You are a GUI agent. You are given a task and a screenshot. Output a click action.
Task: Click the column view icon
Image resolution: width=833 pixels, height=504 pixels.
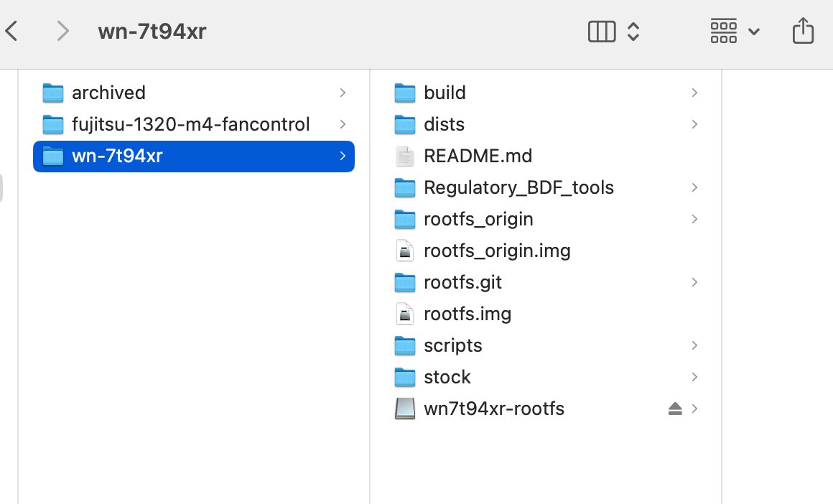click(602, 32)
